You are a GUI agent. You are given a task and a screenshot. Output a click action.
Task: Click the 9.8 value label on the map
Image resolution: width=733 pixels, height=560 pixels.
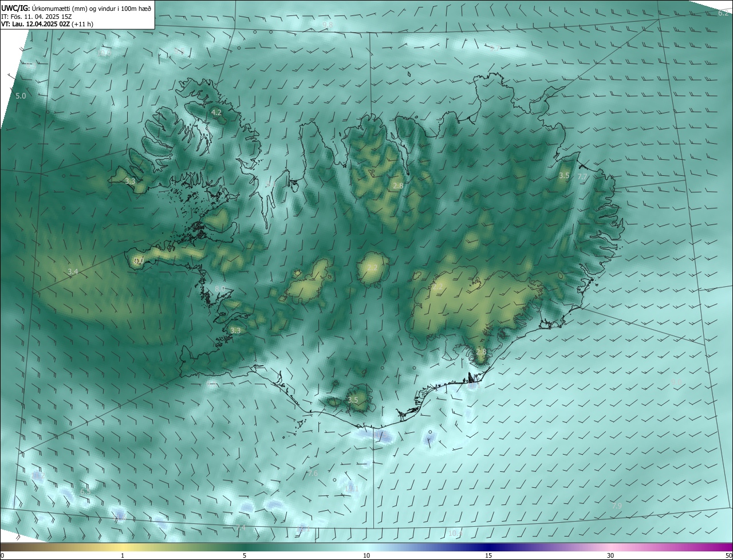coord(328,25)
